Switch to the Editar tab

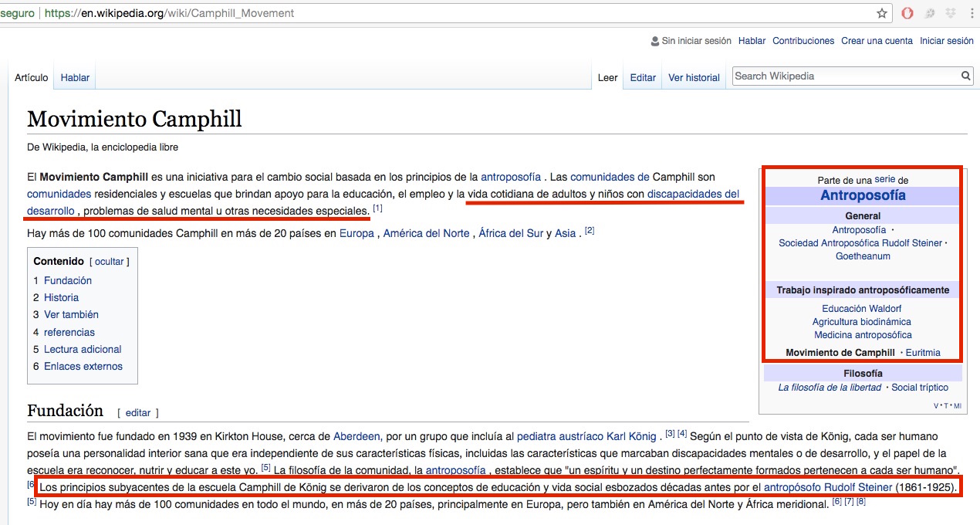click(x=643, y=77)
